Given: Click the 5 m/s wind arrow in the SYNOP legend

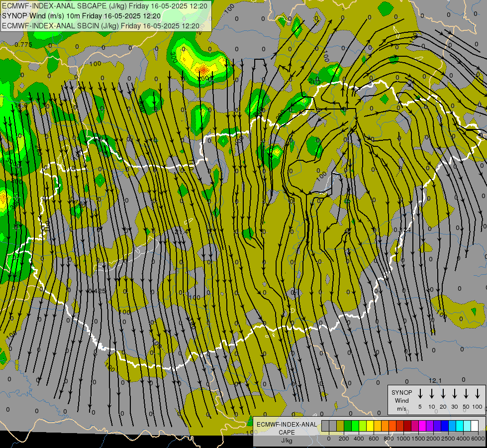Looking at the screenshot, I should (x=420, y=394).
